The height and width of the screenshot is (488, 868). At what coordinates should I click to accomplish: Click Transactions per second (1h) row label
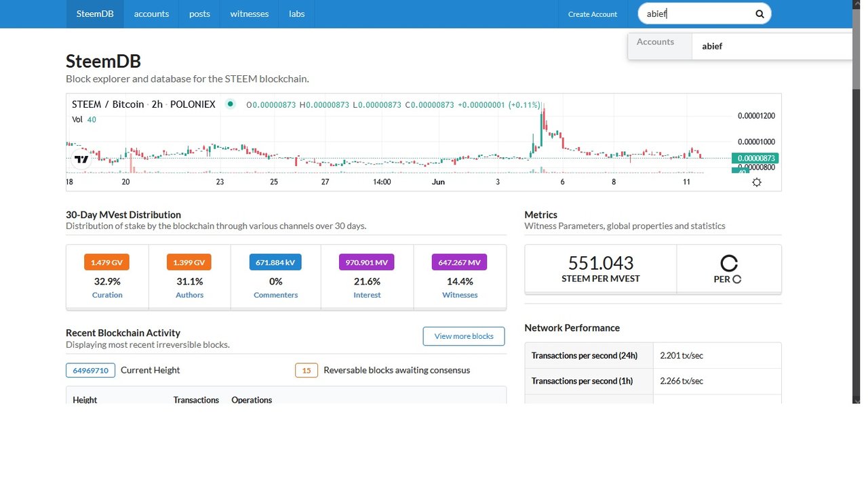(x=582, y=381)
